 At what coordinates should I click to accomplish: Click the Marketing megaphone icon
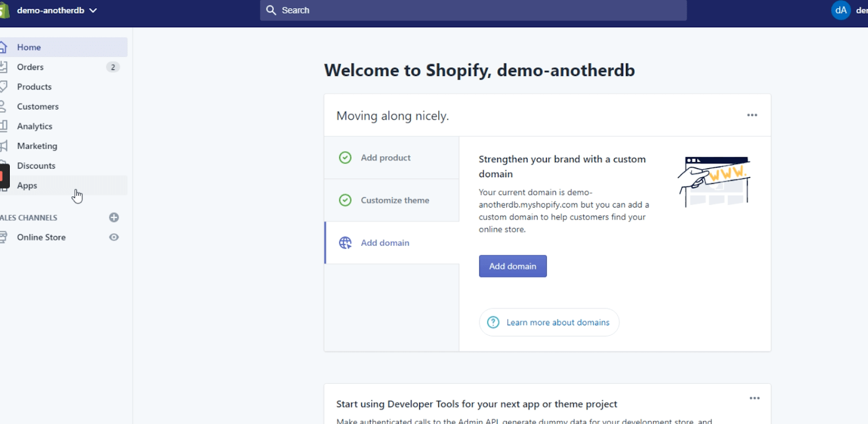[3, 146]
